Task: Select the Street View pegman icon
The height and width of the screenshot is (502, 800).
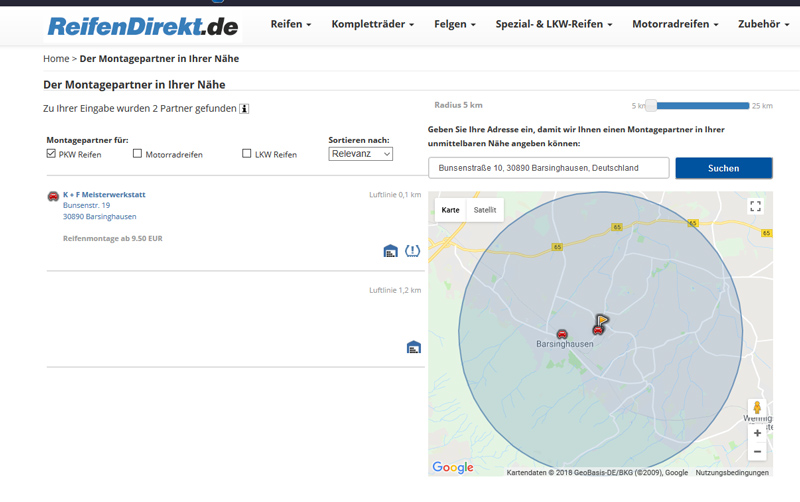Action: 757,407
